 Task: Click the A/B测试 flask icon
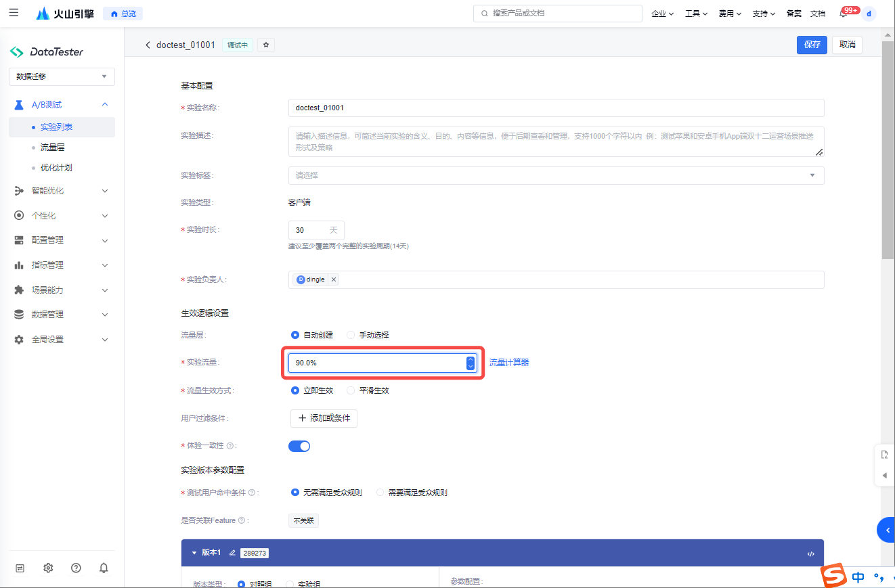19,105
